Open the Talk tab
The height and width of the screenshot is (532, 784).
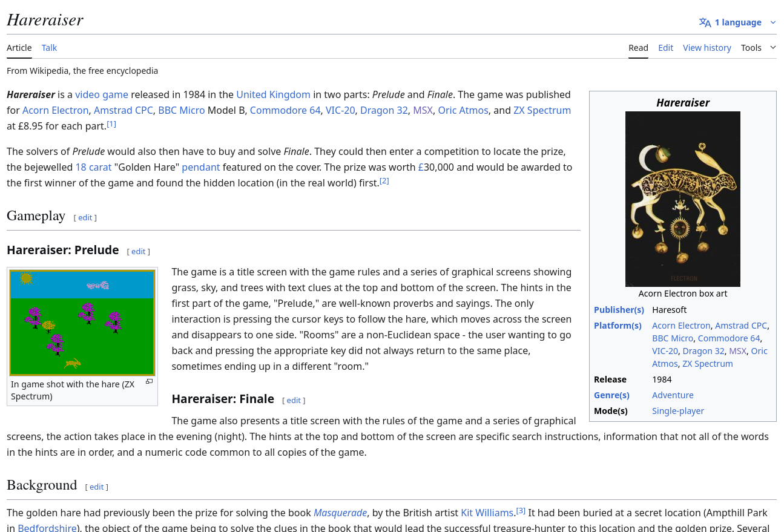[50, 48]
